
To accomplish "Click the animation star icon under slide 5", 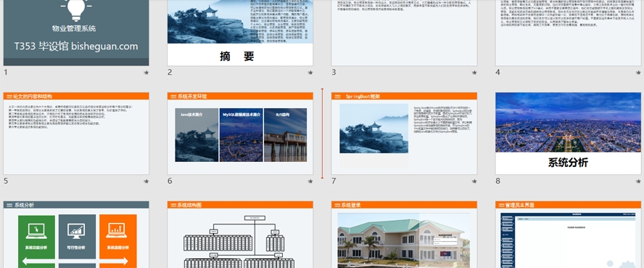I will pyautogui.click(x=146, y=182).
